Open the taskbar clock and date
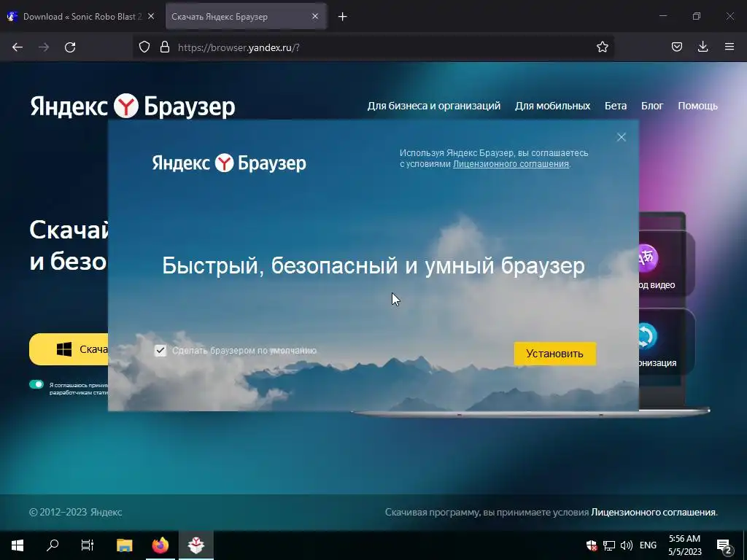 point(684,545)
